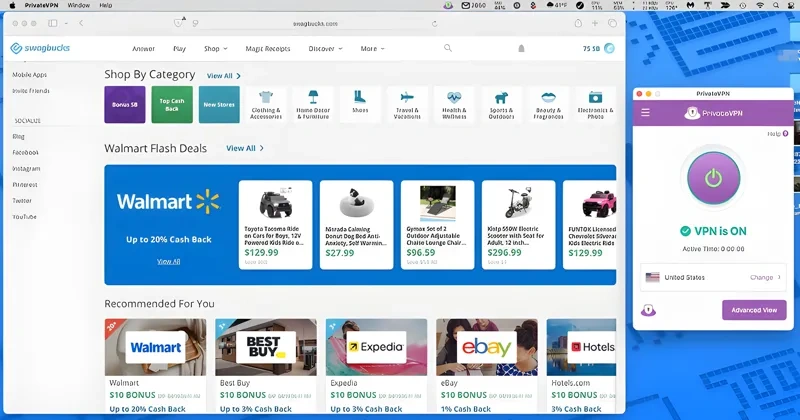Screen dimensions: 800x420
Task: Click View All beside Shop By Category
Action: point(223,76)
